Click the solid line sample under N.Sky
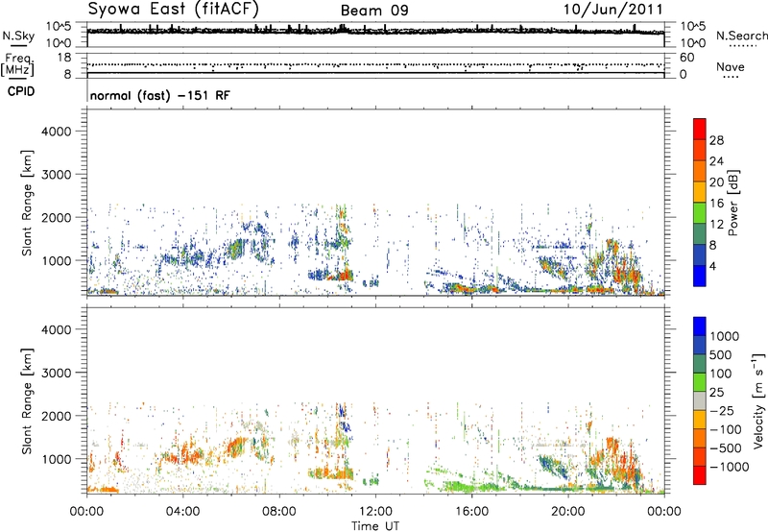 click(17, 45)
